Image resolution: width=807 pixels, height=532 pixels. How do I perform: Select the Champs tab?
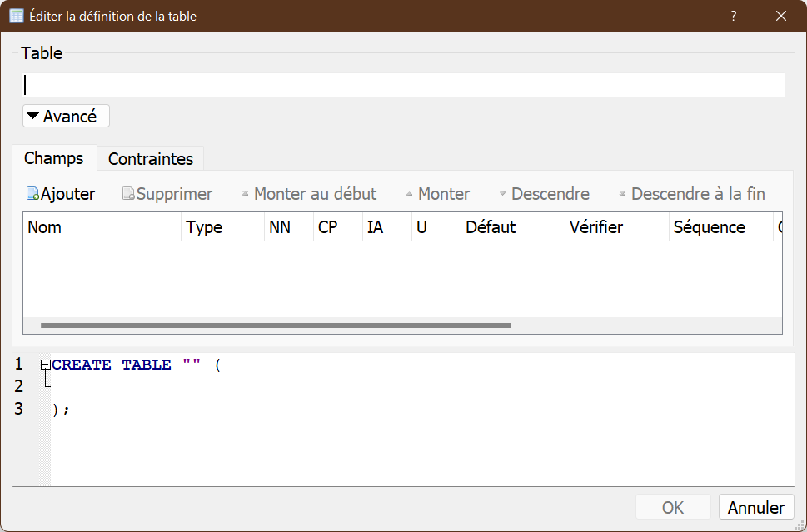click(54, 158)
